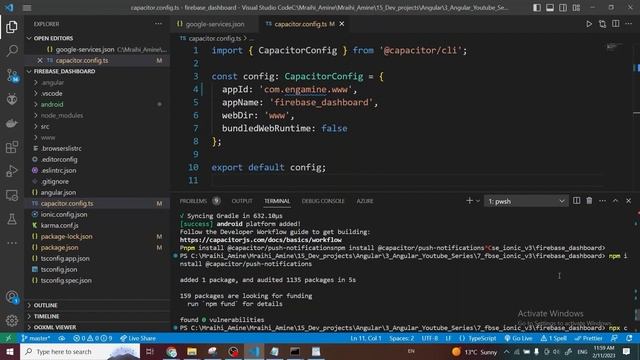Screen dimensions: 640x360
Task: Toggle primary side bar layout icon
Action: click(x=537, y=8)
